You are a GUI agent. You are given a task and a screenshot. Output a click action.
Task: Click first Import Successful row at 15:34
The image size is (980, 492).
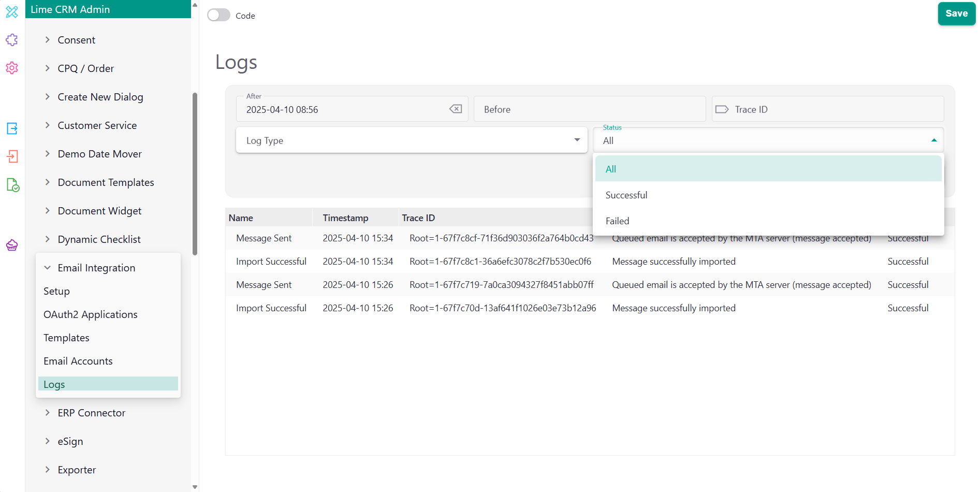590,262
